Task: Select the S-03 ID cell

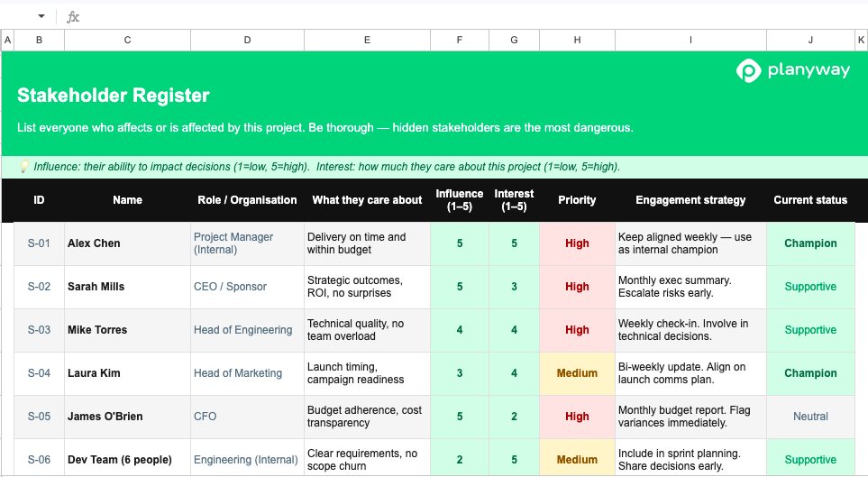Action: point(39,330)
